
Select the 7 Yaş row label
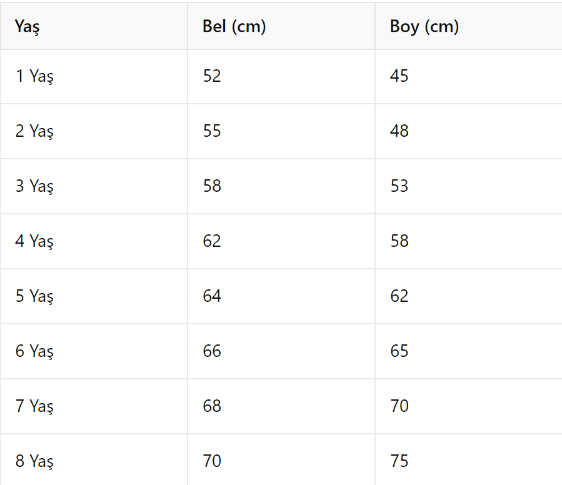coord(34,406)
